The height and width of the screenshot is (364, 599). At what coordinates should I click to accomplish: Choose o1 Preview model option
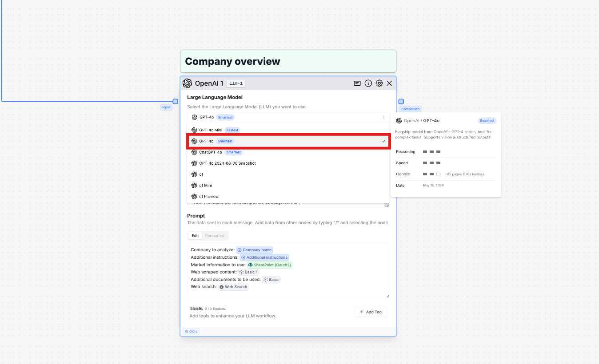(288, 196)
